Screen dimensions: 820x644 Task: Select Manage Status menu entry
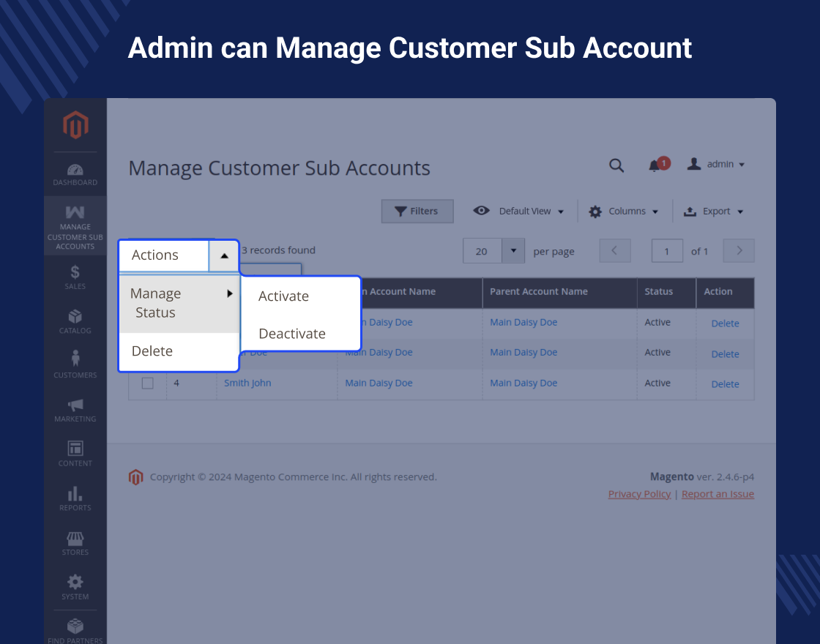[179, 303]
